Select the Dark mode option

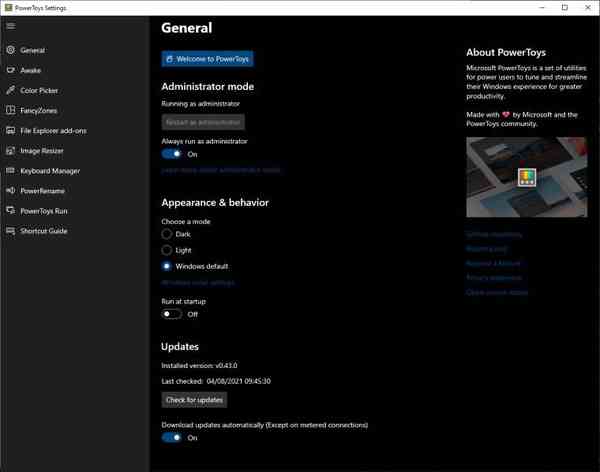pos(167,234)
